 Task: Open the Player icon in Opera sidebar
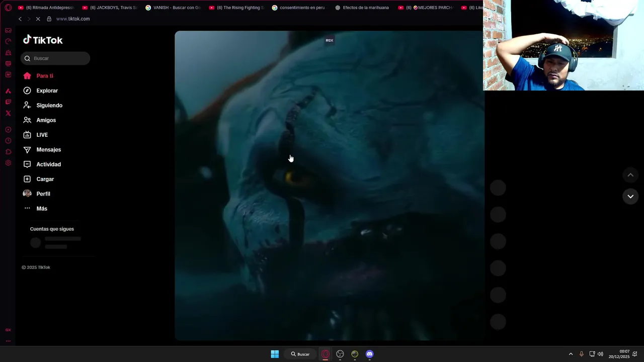click(x=8, y=130)
